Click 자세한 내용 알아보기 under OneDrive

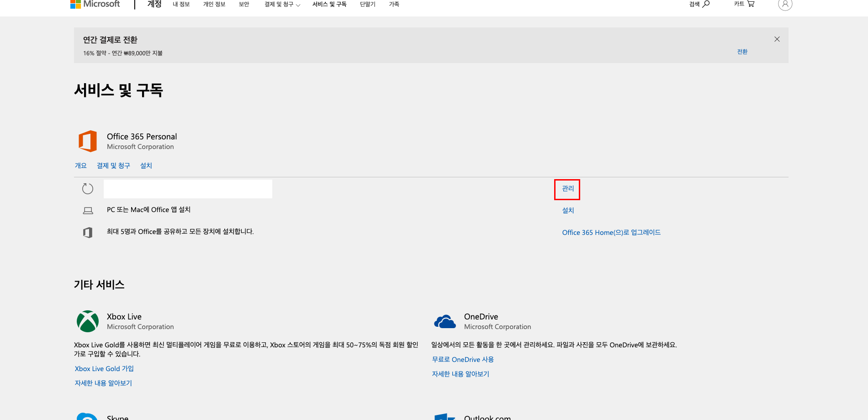[x=460, y=374]
